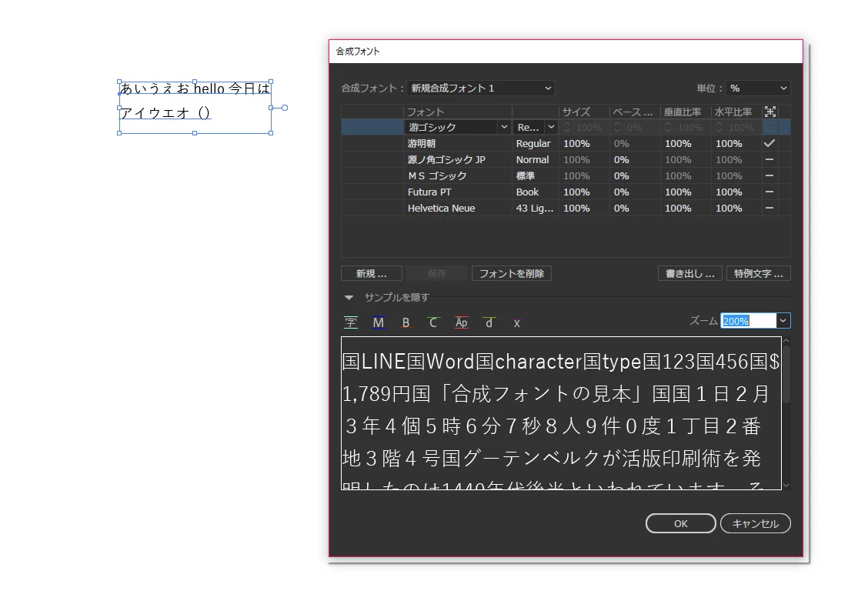Select the ＭＳ ゴシック font row
The width and height of the screenshot is (868, 591).
(x=565, y=175)
